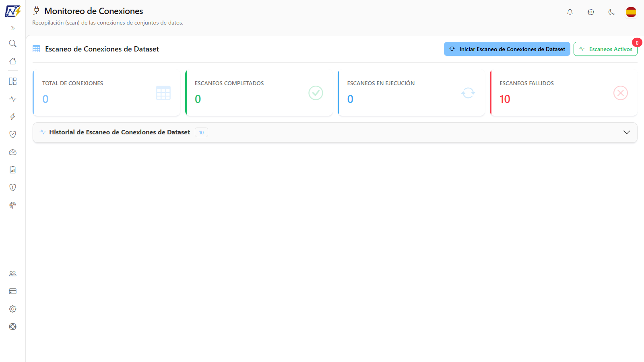644x362 pixels.
Task: Click the Escaneo de Conexiones de Dataset heading
Action: (x=102, y=49)
